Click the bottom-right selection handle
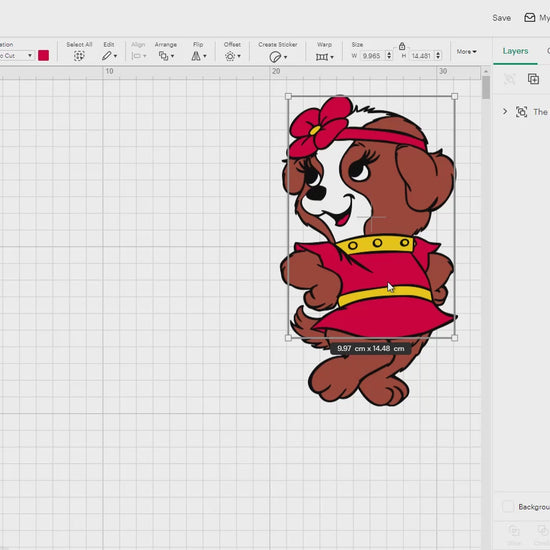 click(455, 338)
